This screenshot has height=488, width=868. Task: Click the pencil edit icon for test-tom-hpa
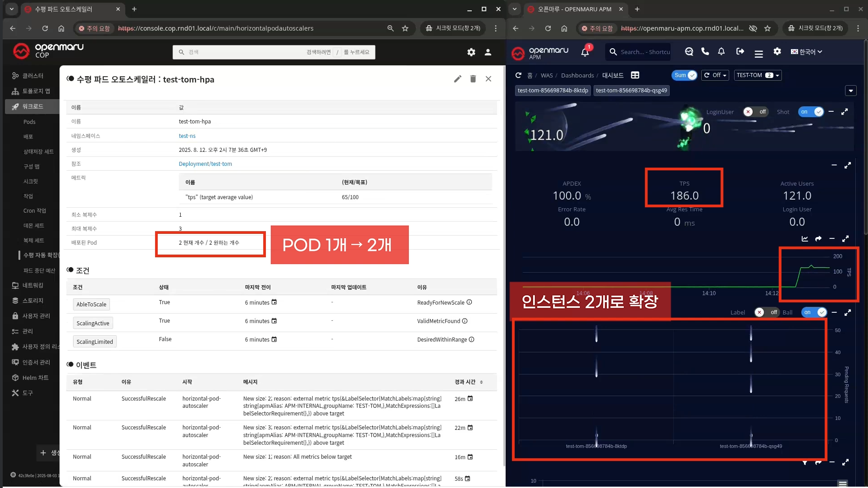[457, 79]
